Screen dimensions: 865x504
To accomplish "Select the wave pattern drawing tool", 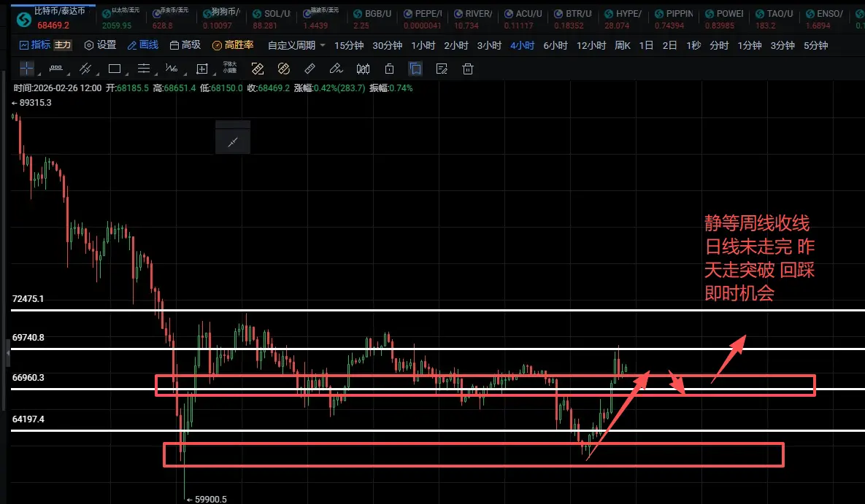I will (172, 69).
